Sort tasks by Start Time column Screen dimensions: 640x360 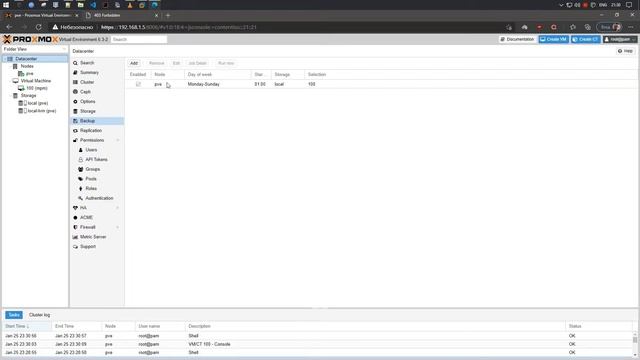pos(27,327)
